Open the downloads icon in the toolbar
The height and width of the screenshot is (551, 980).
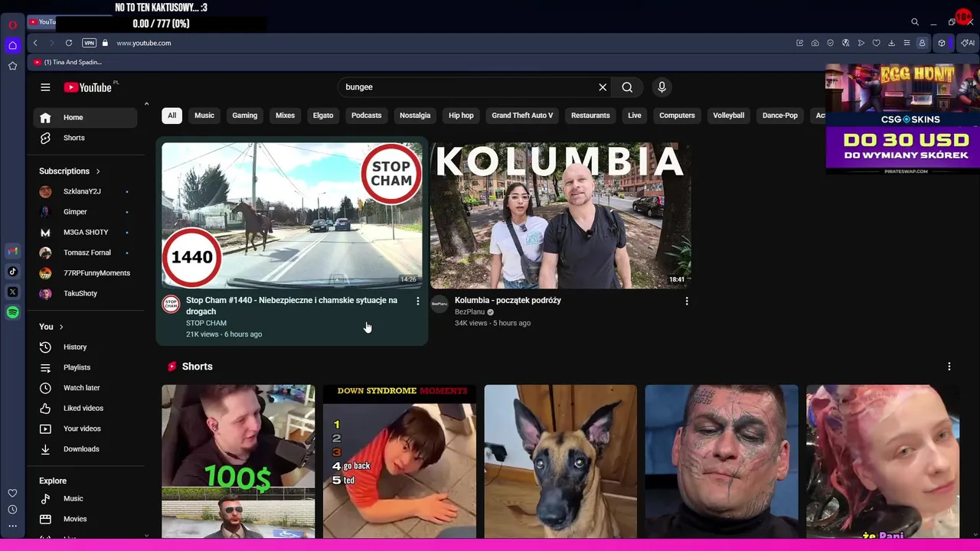point(891,43)
